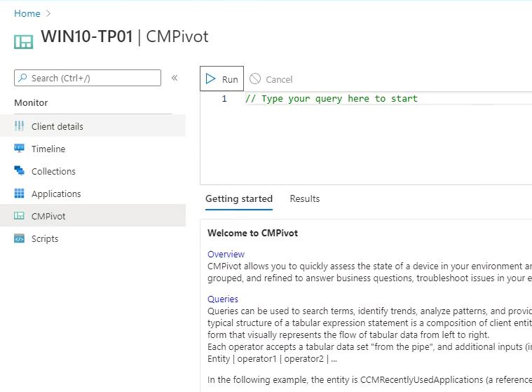This screenshot has width=532, height=392.
Task: Run the query
Action: tap(221, 79)
